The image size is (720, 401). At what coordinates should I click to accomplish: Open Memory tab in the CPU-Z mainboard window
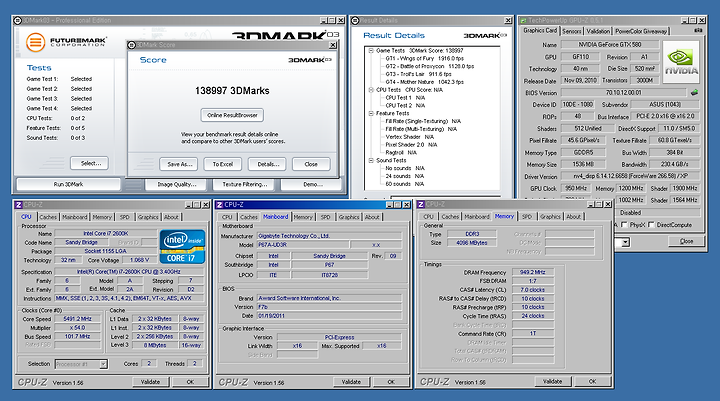303,217
